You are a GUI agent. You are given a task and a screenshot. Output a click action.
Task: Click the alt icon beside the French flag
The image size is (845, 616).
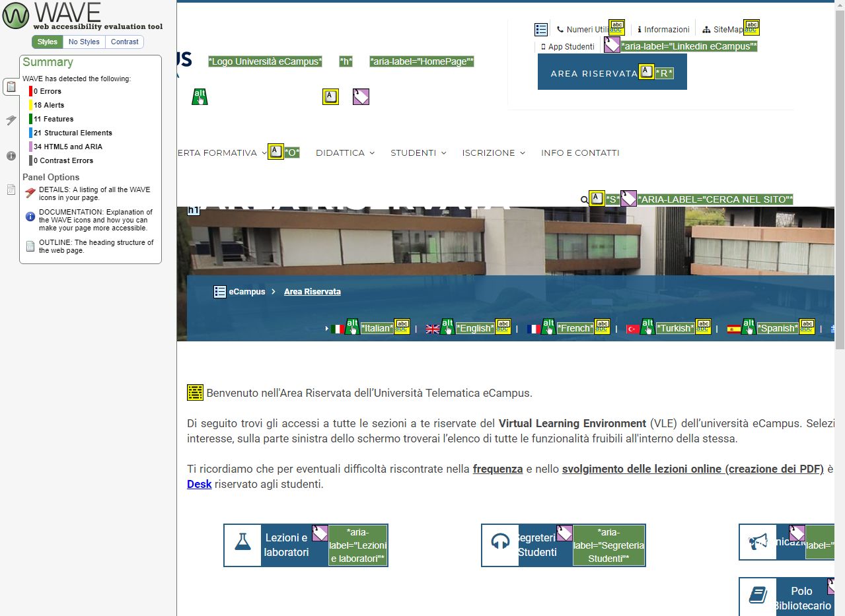click(x=549, y=327)
